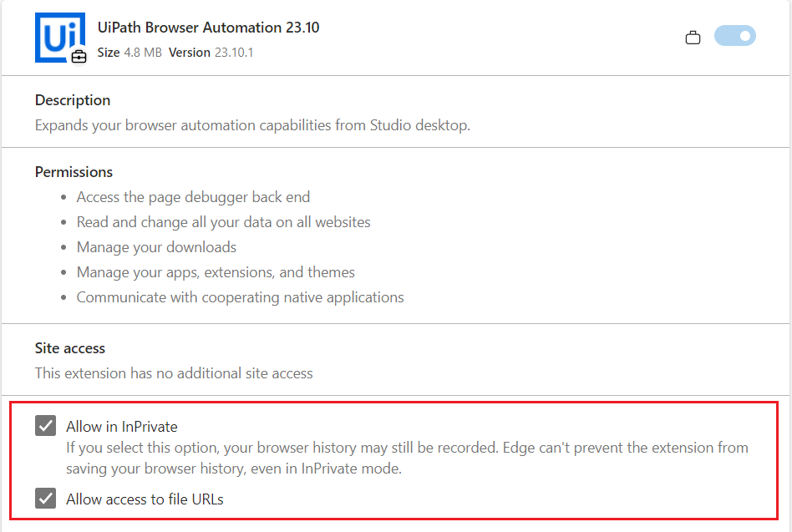Viewport: 792px width, 532px height.
Task: Click the InPrivate browser history warning text
Action: click(x=406, y=458)
